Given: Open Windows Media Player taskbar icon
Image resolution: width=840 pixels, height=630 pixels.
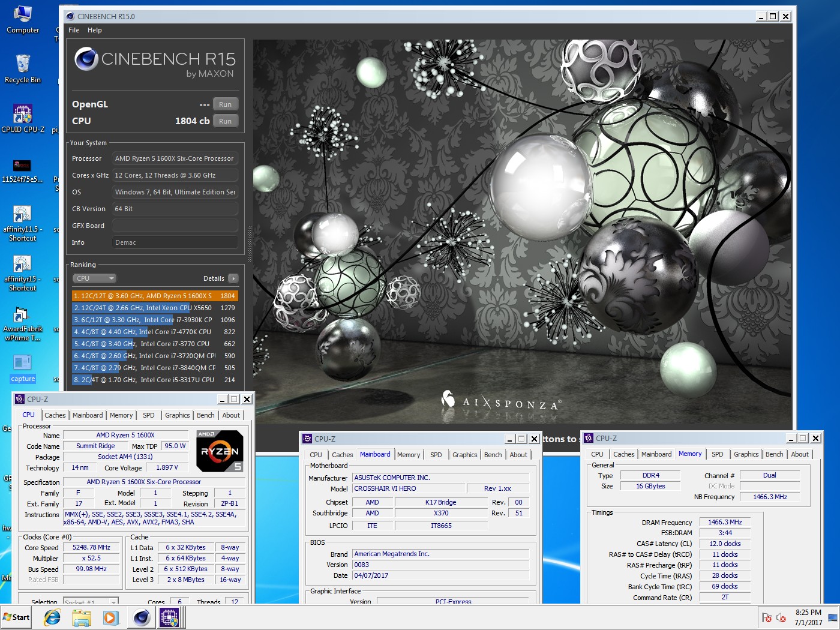Looking at the screenshot, I should tap(110, 617).
